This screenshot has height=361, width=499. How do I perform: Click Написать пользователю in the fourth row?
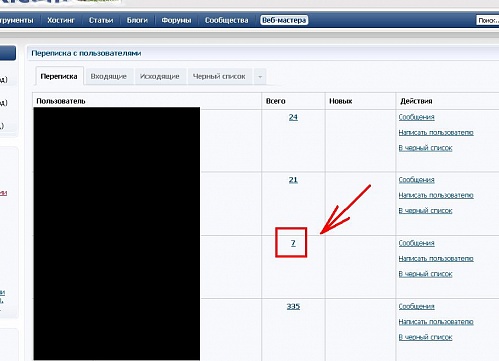436,322
